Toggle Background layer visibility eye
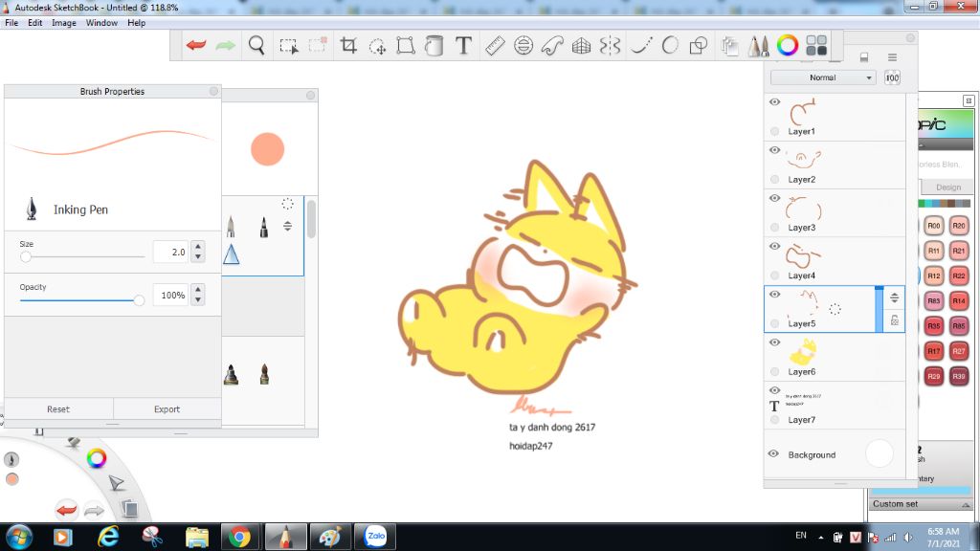Viewport: 980px width, 551px height. click(773, 453)
